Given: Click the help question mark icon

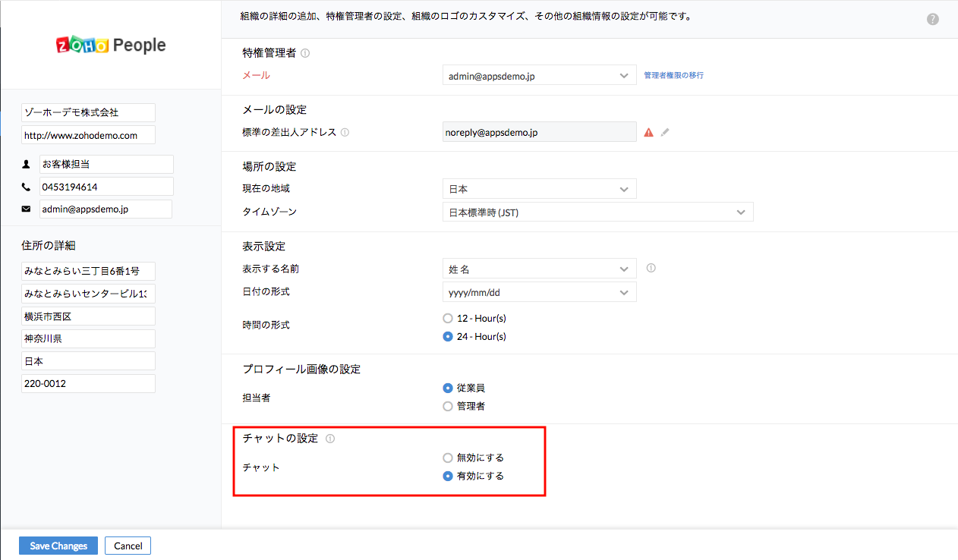Looking at the screenshot, I should pos(933,20).
